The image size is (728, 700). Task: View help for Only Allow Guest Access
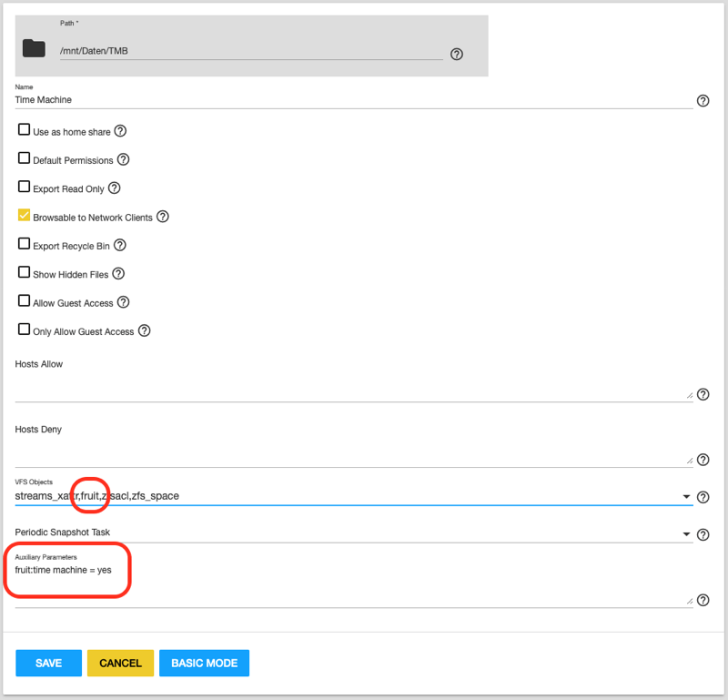click(144, 331)
